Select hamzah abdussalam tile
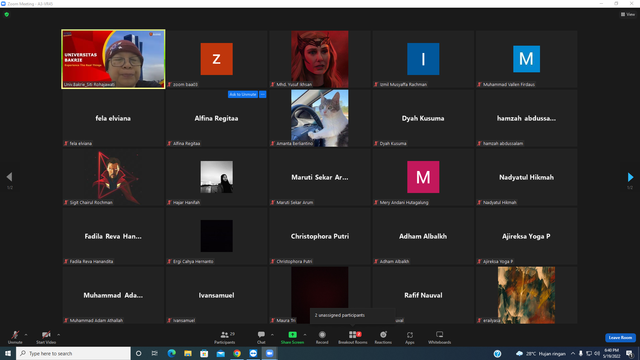 (526, 118)
